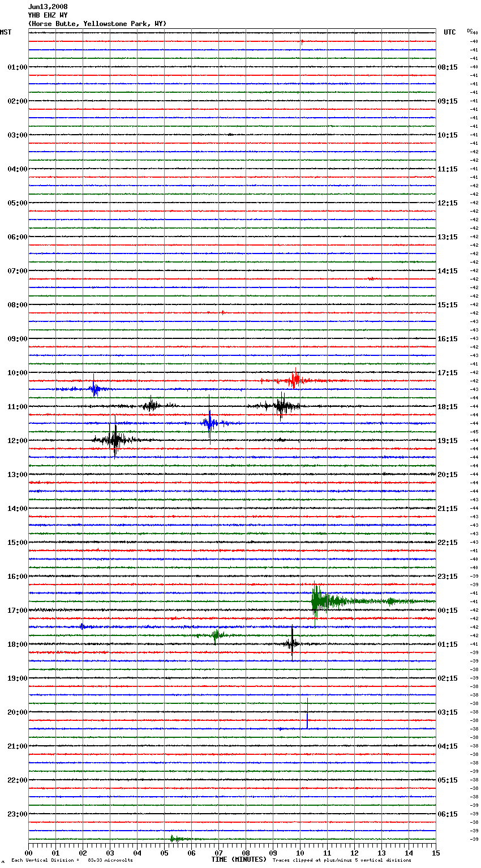The width and height of the screenshot is (481, 868).
Task: Click tick label "11" on bottom minutes axis
Action: (x=327, y=853)
